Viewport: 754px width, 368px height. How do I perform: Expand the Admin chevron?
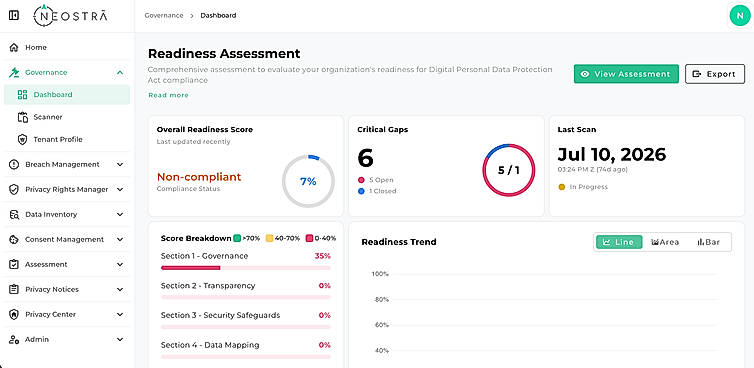(120, 340)
